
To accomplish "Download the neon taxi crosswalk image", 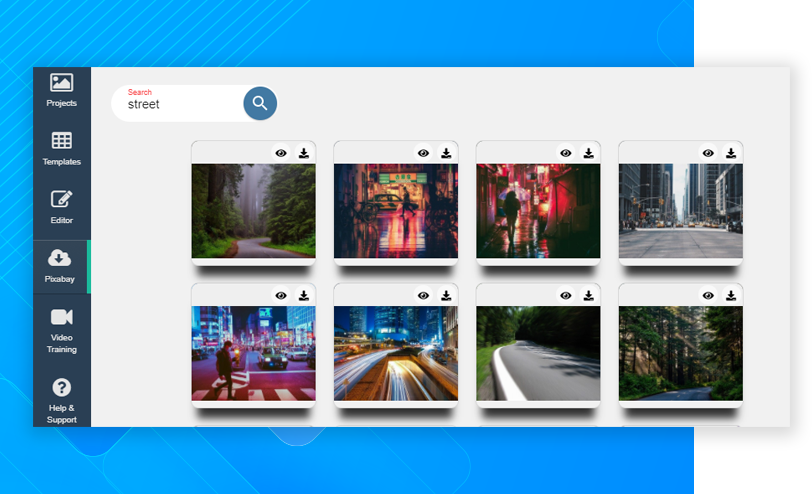I will 446,153.
